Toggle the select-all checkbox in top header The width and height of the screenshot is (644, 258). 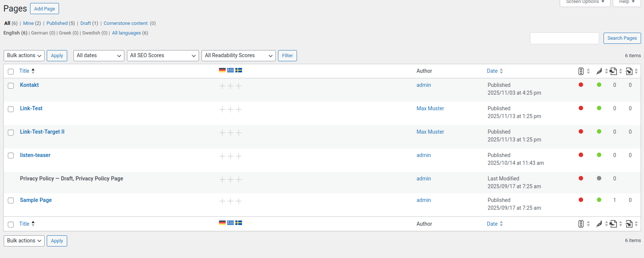pyautogui.click(x=11, y=72)
